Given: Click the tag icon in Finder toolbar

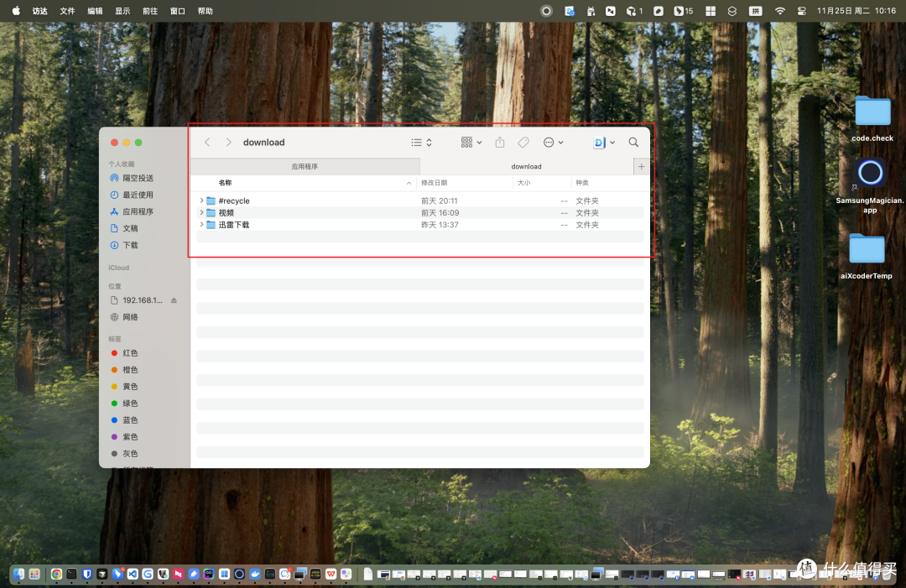Looking at the screenshot, I should coord(523,142).
